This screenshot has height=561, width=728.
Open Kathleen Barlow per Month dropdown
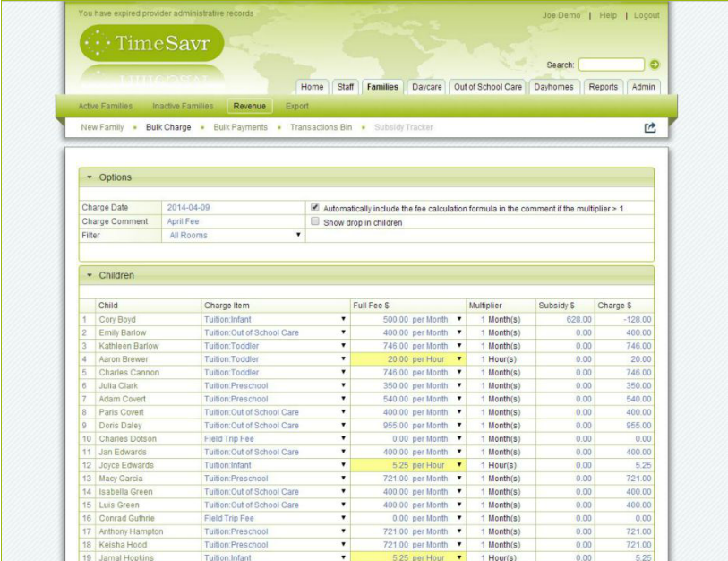[x=459, y=345]
